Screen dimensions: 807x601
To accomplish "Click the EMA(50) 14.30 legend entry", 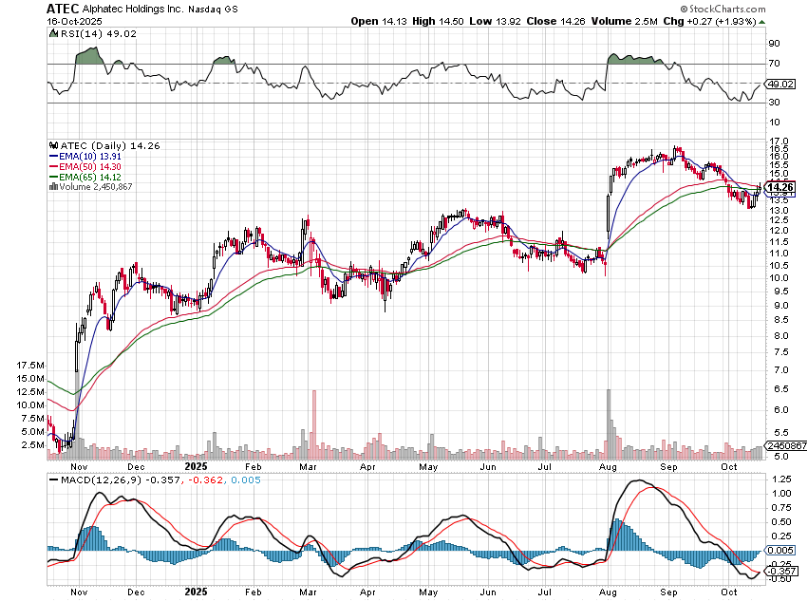I will [x=90, y=167].
